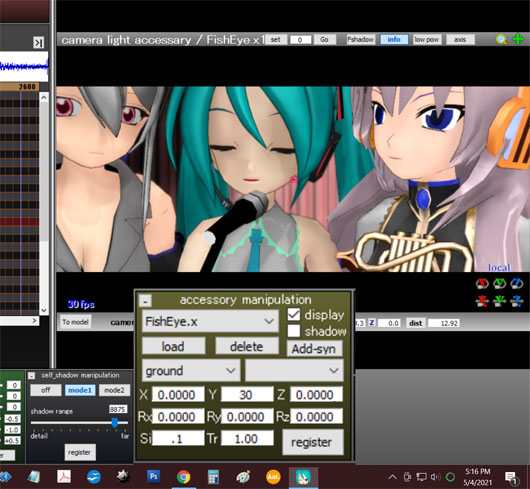
Task: Open AOL app in the taskbar
Action: [x=273, y=477]
